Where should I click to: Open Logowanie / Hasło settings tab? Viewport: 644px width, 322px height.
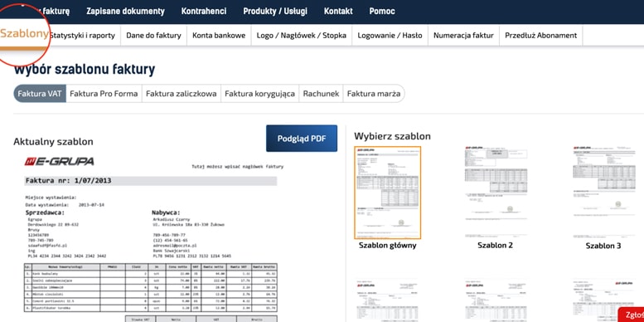pyautogui.click(x=390, y=36)
